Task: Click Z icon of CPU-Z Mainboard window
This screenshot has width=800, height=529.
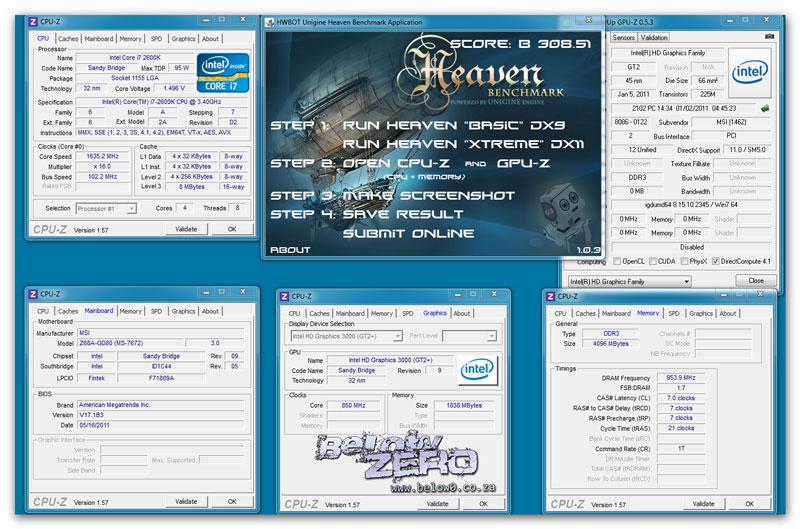Action: click(33, 294)
